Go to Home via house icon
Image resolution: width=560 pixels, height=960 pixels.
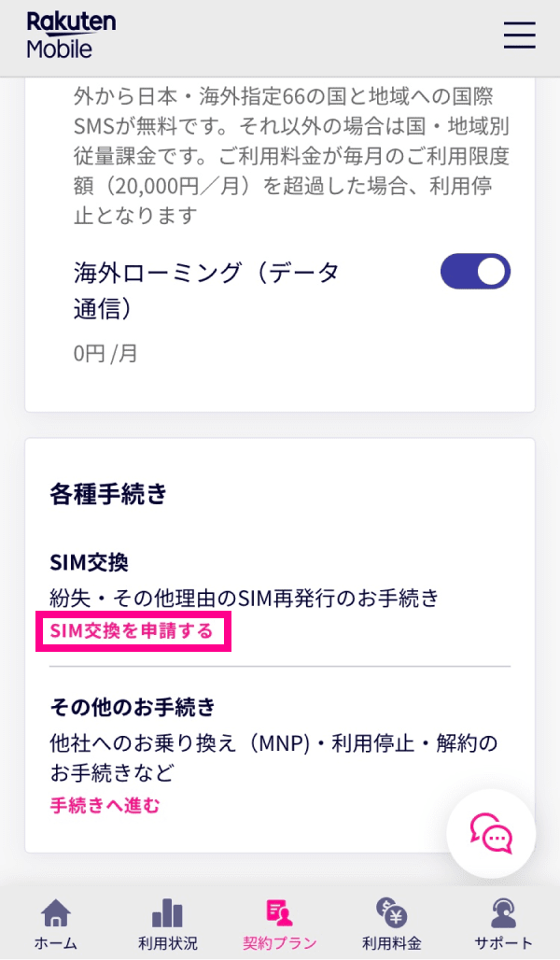pos(56,914)
